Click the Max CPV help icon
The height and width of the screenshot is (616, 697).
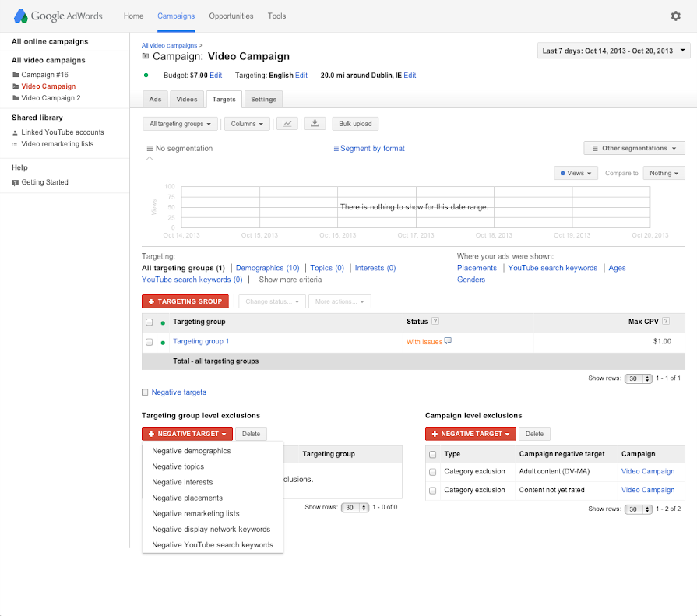tap(665, 321)
